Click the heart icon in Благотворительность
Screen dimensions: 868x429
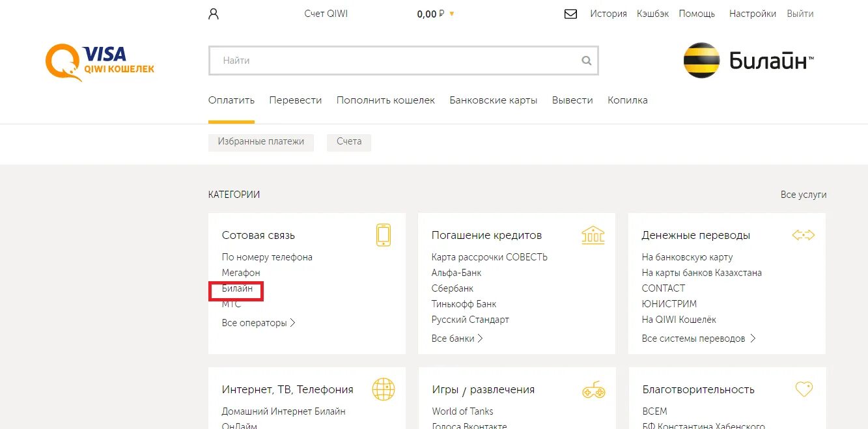click(804, 389)
